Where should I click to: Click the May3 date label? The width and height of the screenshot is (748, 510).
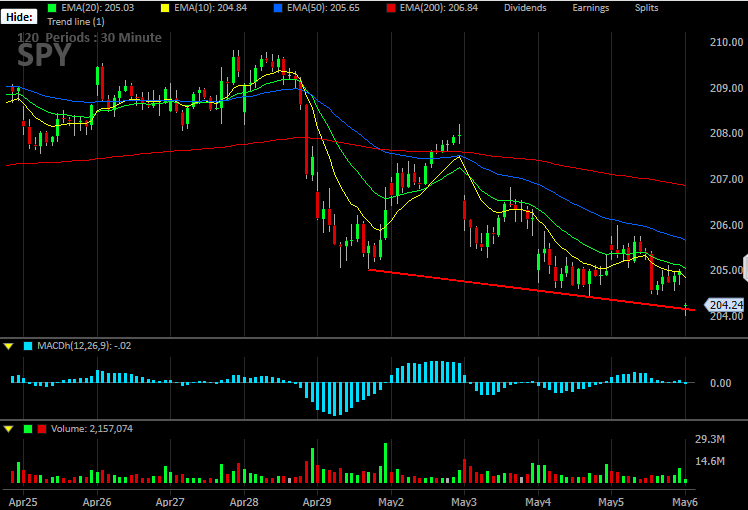[x=464, y=502]
